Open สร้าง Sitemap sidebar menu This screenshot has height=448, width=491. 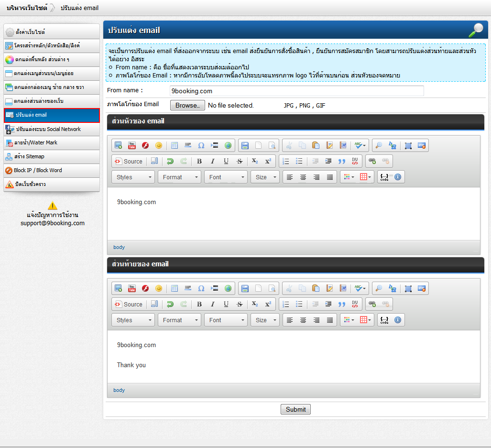52,156
